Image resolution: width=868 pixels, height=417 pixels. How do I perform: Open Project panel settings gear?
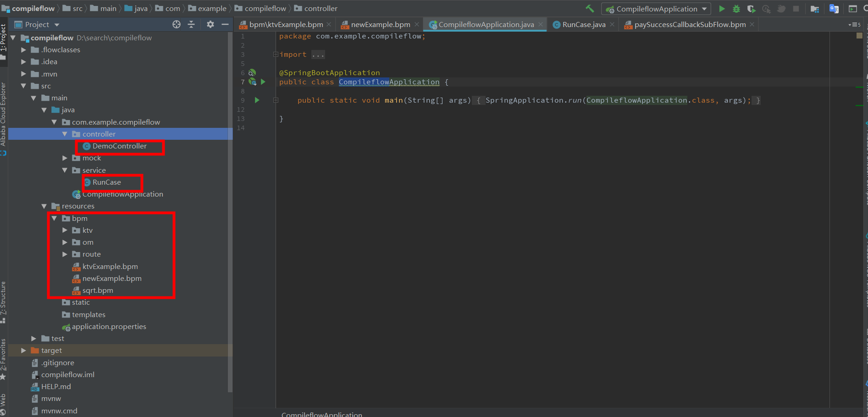coord(210,24)
